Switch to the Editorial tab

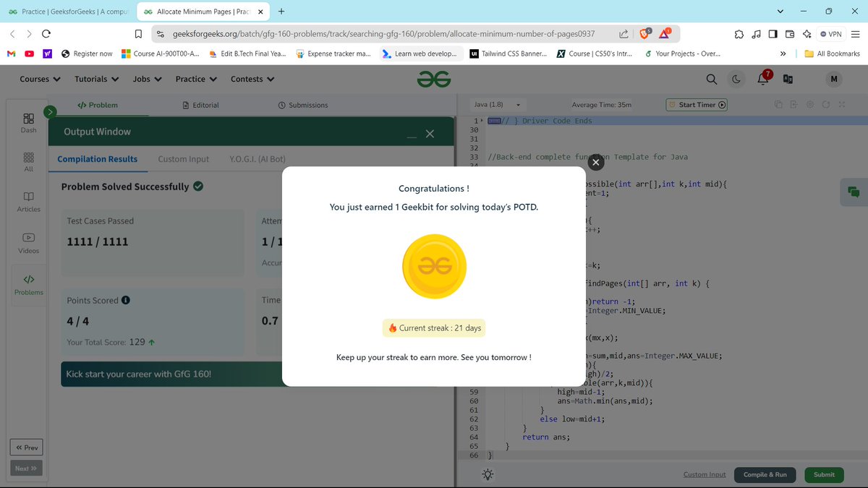201,105
